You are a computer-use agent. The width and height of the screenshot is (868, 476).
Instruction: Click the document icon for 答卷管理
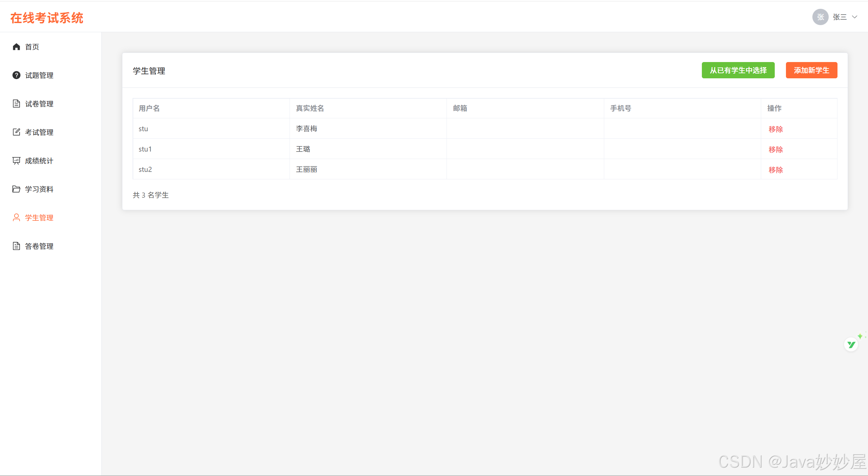pyautogui.click(x=16, y=246)
